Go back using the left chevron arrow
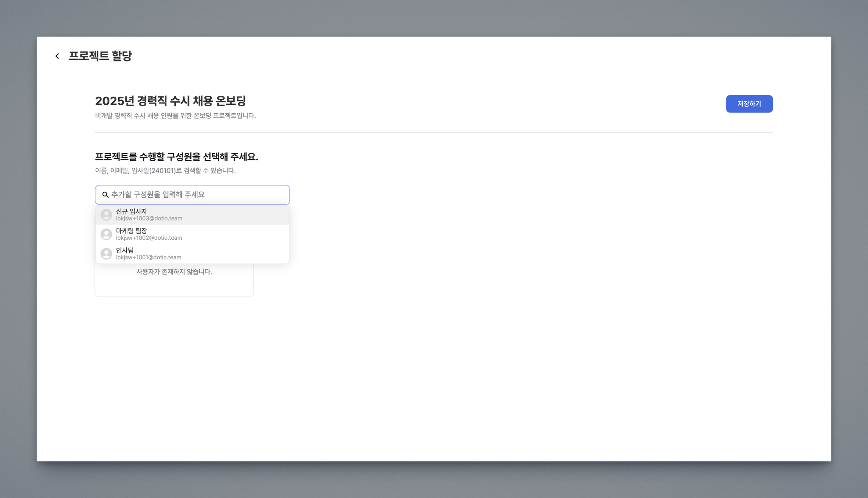 coord(57,56)
